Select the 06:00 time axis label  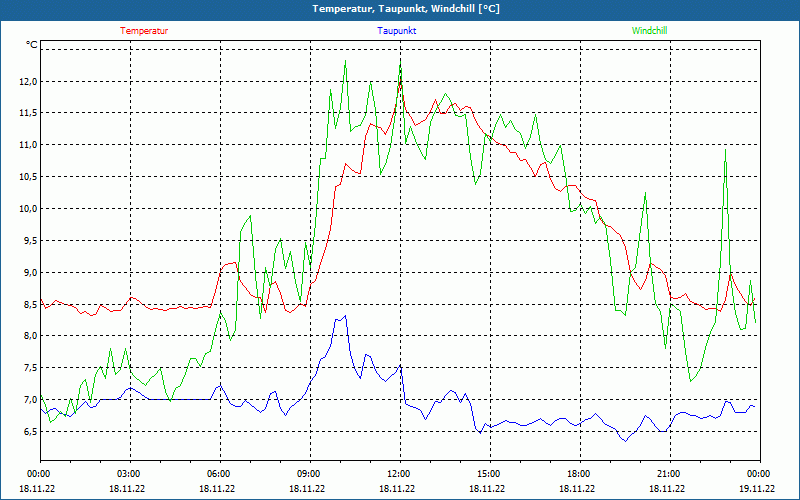219,474
